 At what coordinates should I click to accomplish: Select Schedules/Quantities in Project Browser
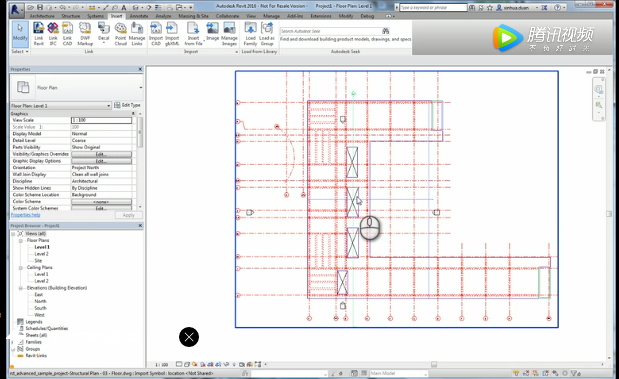pos(47,328)
